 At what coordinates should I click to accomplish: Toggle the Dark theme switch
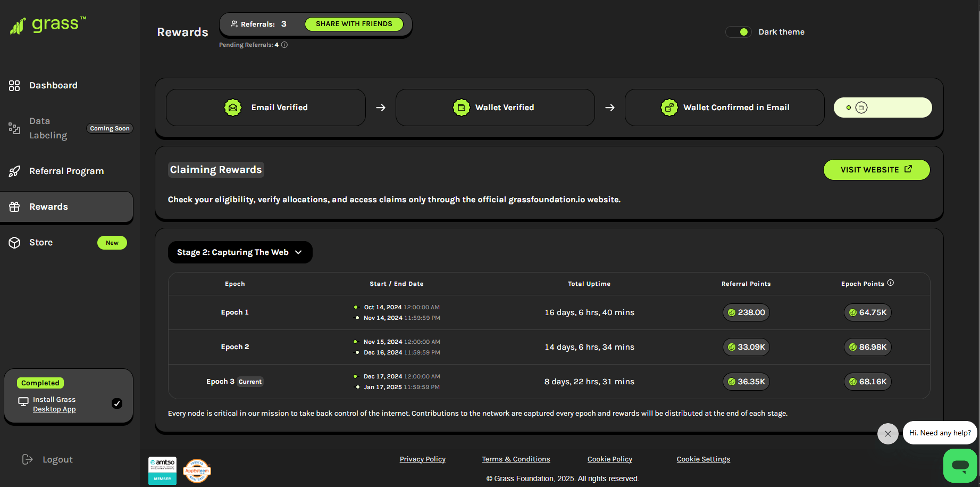(x=738, y=32)
